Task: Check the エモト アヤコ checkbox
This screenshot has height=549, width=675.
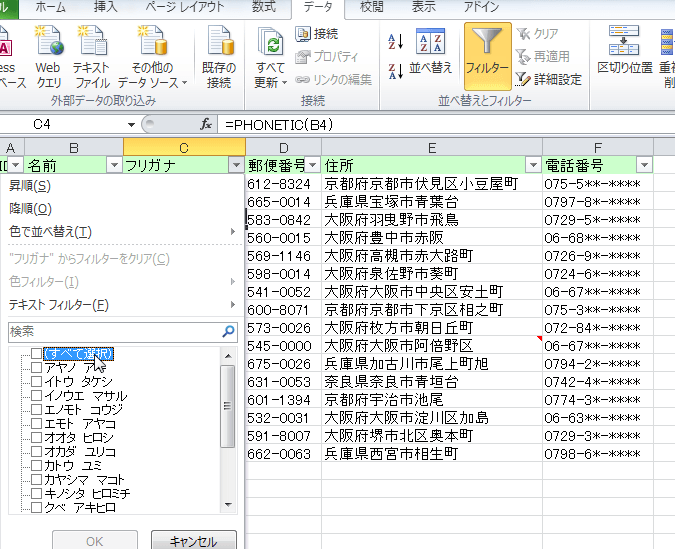Action: (36, 423)
